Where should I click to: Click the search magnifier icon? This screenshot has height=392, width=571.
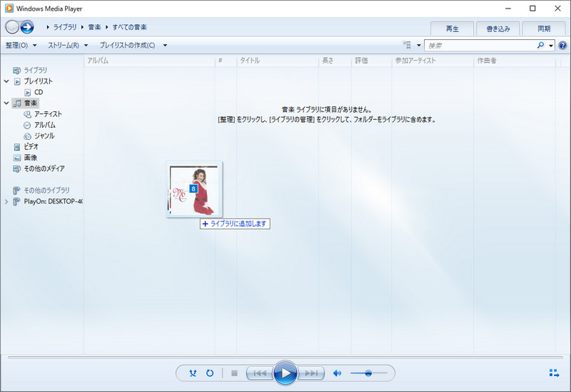point(540,45)
